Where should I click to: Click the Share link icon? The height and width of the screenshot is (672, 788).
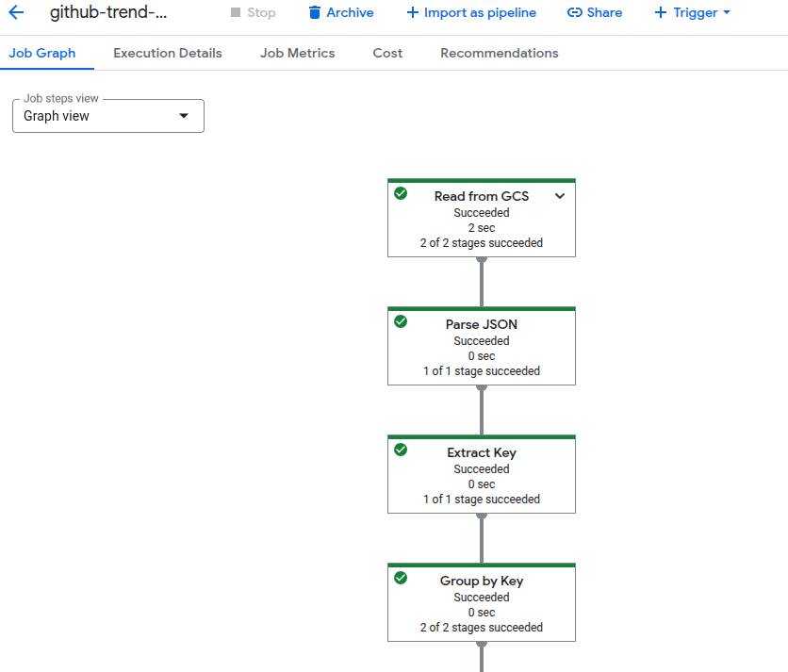[x=574, y=13]
